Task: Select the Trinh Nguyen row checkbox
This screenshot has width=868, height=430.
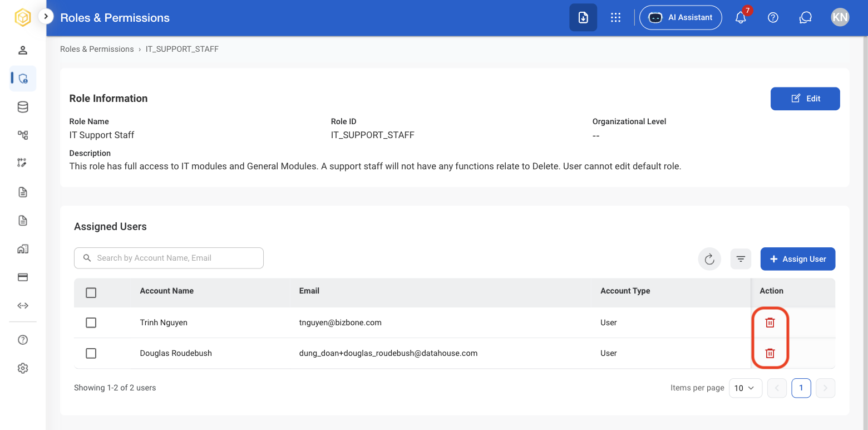Action: pos(91,322)
